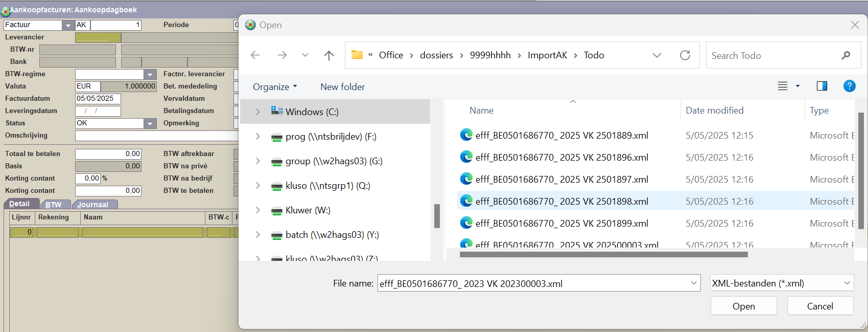Expand the Windows (C:) tree node
Screen dimensions: 868x332
tap(258, 112)
